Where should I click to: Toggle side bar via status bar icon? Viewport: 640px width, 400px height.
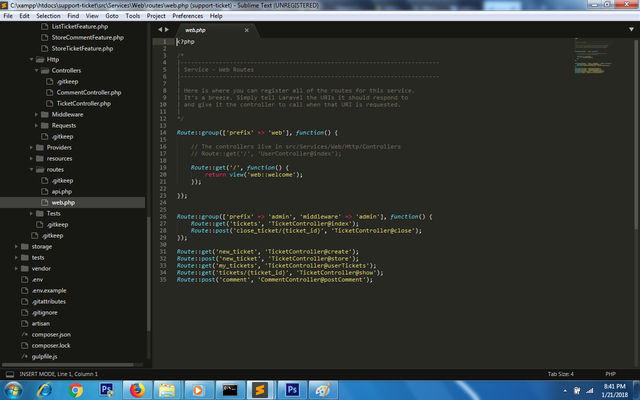(x=10, y=374)
